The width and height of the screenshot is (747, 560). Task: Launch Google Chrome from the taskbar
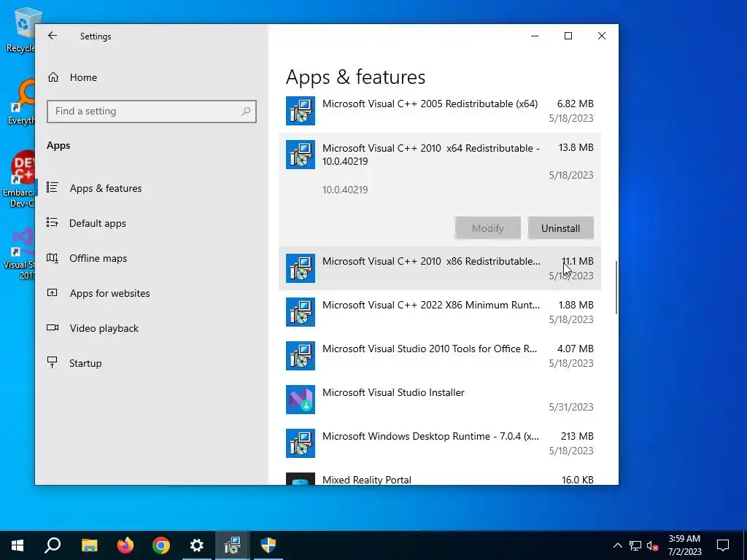pyautogui.click(x=161, y=545)
